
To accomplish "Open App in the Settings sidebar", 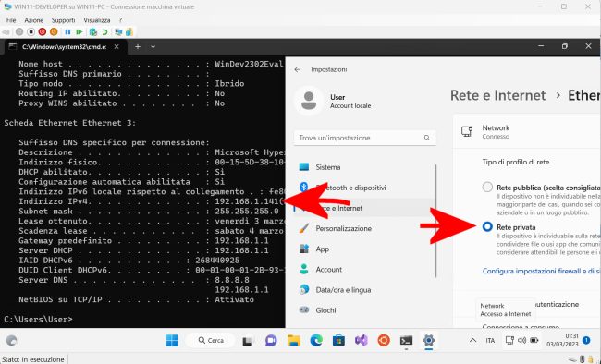I will pyautogui.click(x=366, y=249).
